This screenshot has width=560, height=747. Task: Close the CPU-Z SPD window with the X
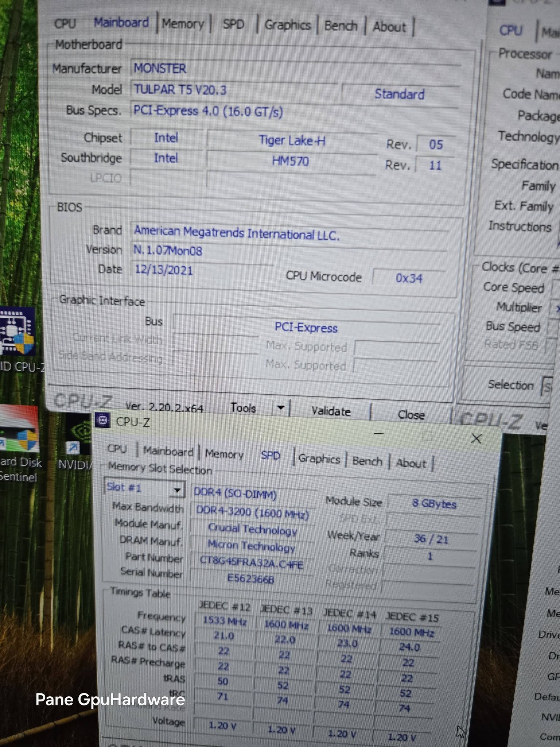pyautogui.click(x=476, y=438)
